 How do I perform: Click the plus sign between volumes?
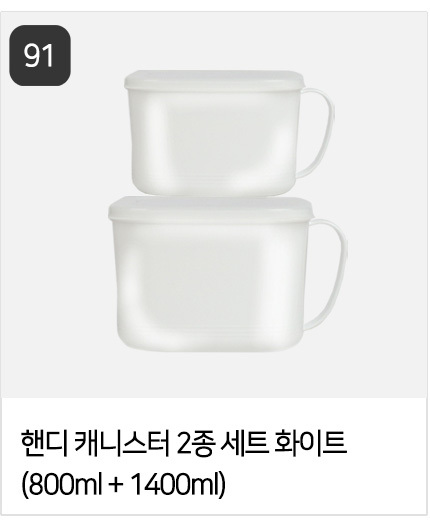tap(116, 486)
